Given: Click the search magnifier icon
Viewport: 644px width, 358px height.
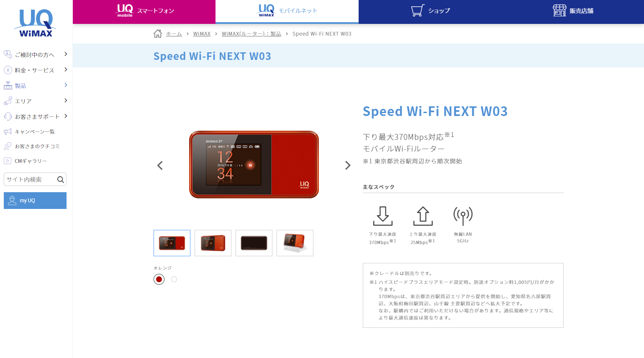Looking at the screenshot, I should click(61, 180).
